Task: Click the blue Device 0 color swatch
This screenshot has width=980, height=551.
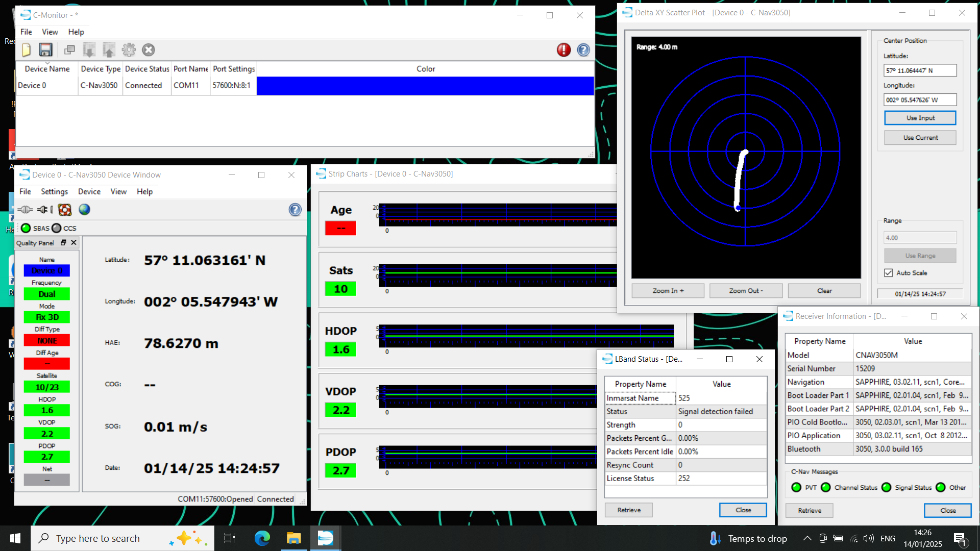Action: [x=425, y=86]
